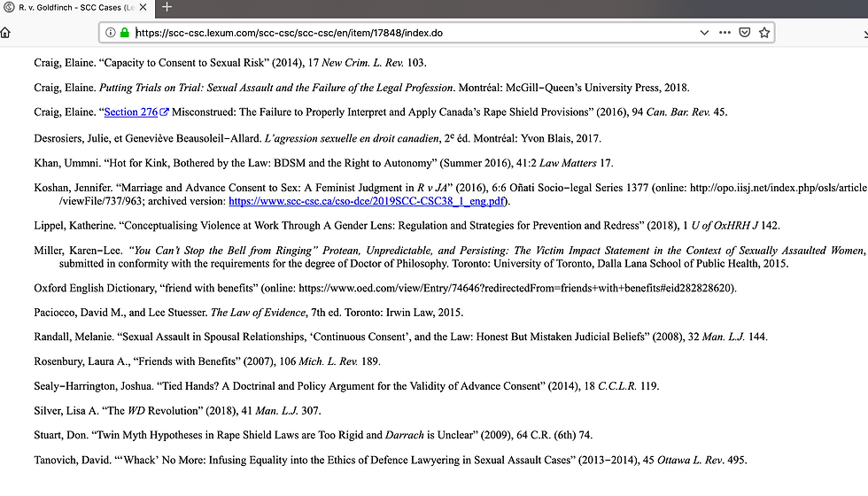Select the R. v. Goldfinch - SCC Cases tab

tap(77, 8)
